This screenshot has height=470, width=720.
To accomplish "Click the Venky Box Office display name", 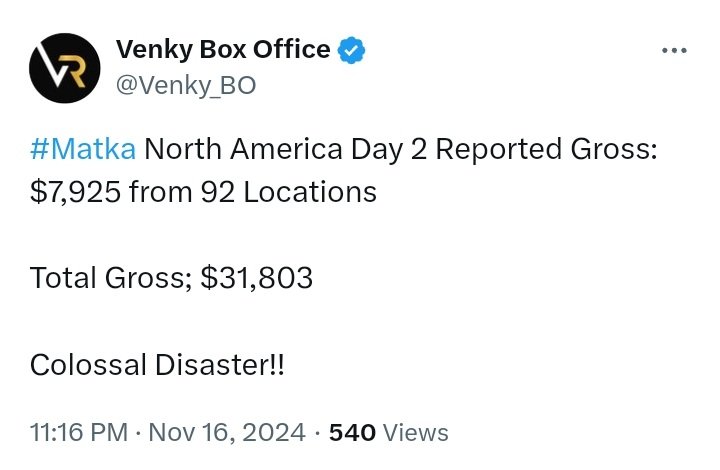I will coord(223,49).
